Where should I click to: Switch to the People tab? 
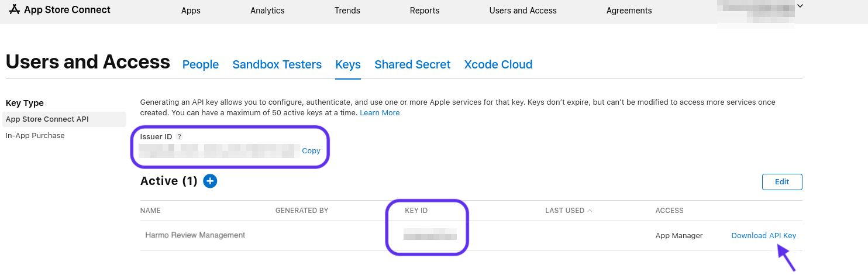coord(201,64)
